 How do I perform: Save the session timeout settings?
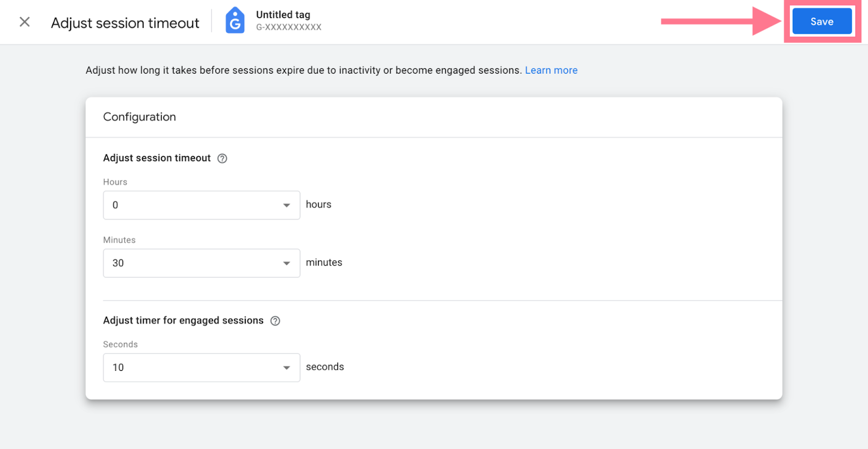pyautogui.click(x=821, y=22)
